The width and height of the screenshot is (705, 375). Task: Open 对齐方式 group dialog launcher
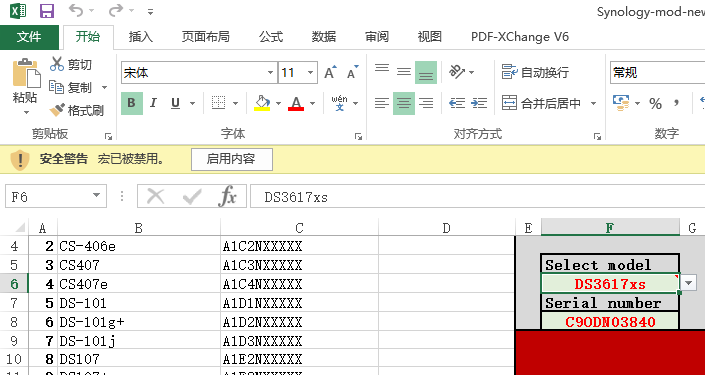tap(597, 136)
